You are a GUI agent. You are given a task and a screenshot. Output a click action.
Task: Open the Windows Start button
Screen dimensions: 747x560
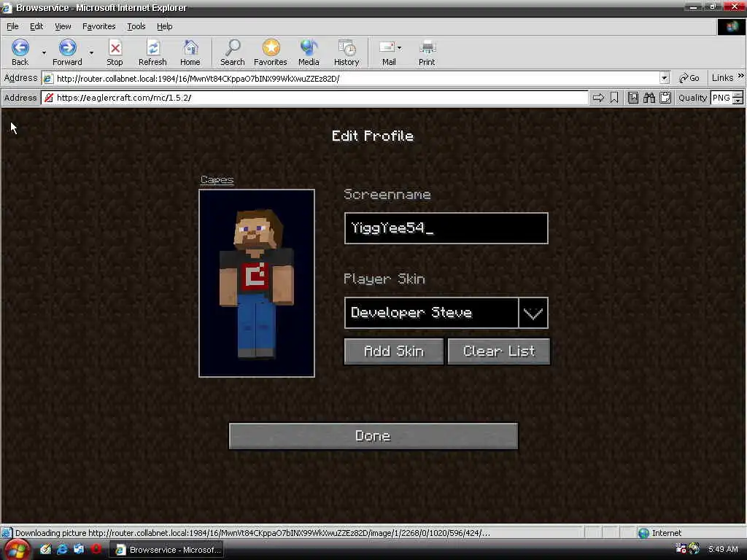coord(16,550)
